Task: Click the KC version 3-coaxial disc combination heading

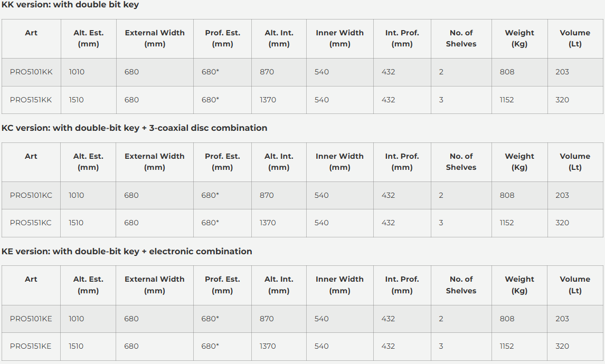Action: (134, 128)
